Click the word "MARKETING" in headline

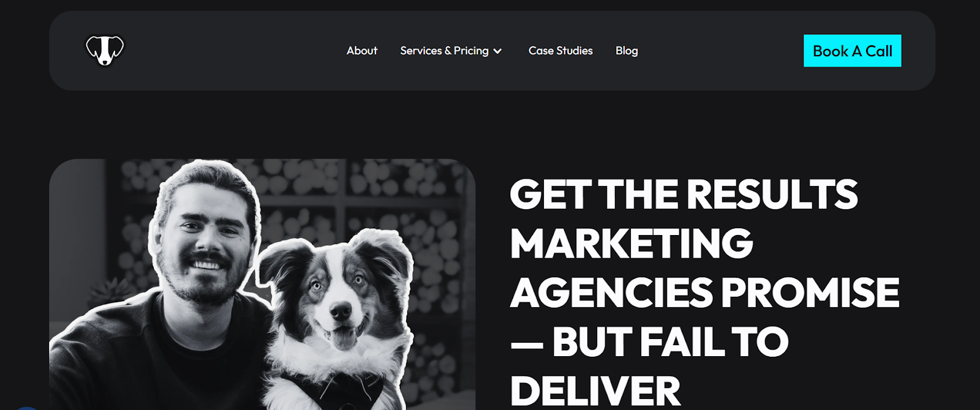coord(631,244)
